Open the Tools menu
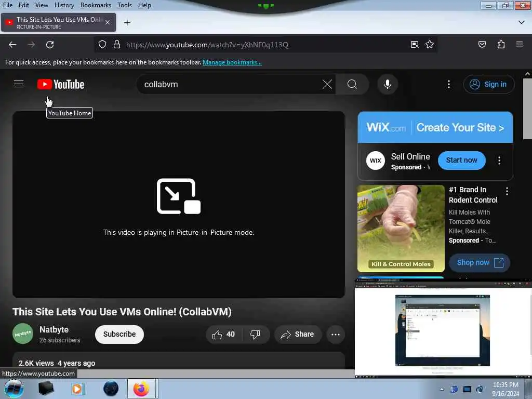 125,5
